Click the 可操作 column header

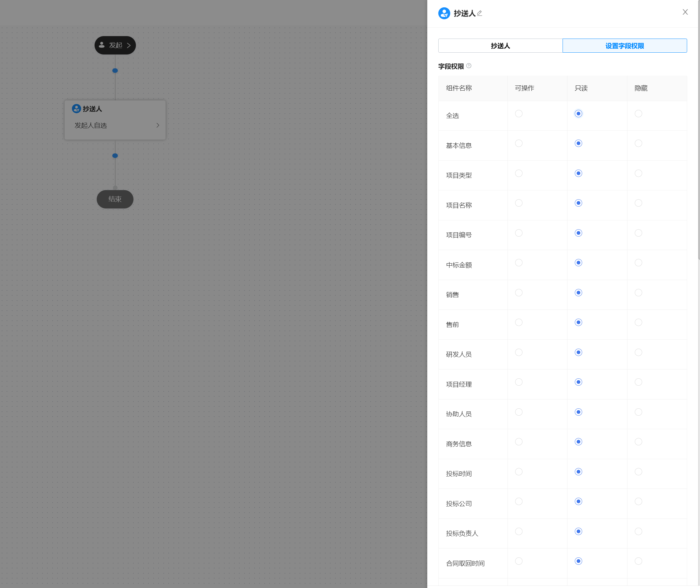[537, 88]
